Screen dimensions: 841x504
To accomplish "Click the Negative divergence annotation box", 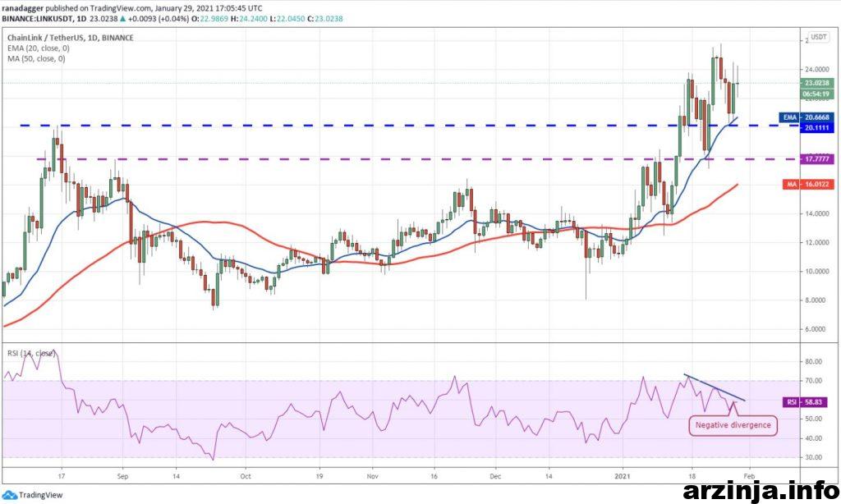I will 733,425.
